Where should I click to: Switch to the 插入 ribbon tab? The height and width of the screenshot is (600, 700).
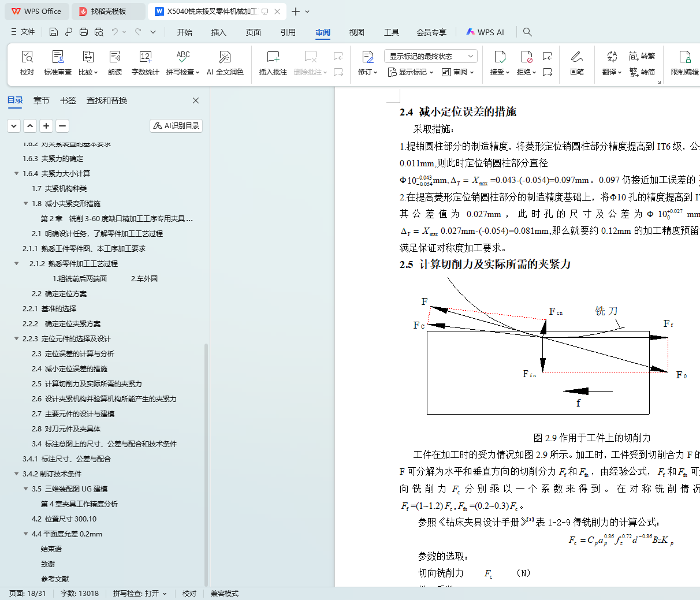click(219, 32)
